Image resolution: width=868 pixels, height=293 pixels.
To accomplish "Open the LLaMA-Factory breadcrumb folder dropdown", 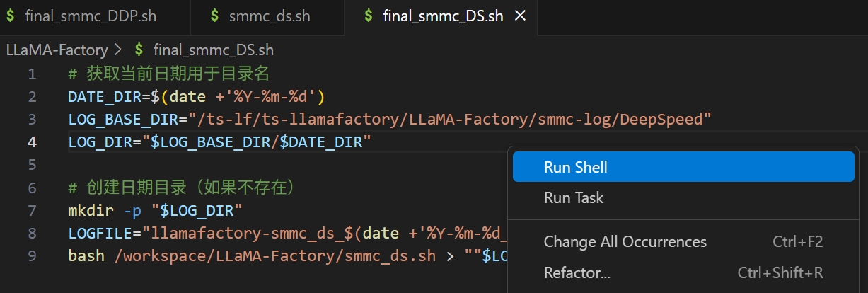I will [57, 50].
